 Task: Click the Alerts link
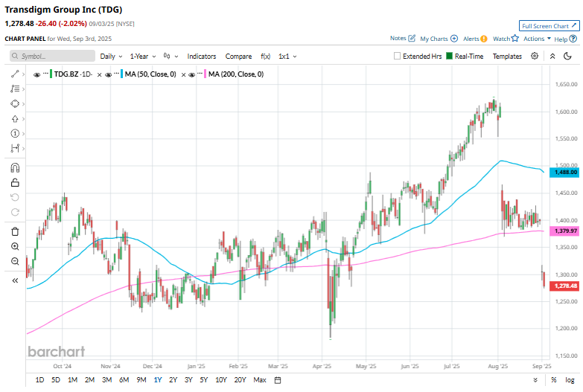pyautogui.click(x=471, y=39)
